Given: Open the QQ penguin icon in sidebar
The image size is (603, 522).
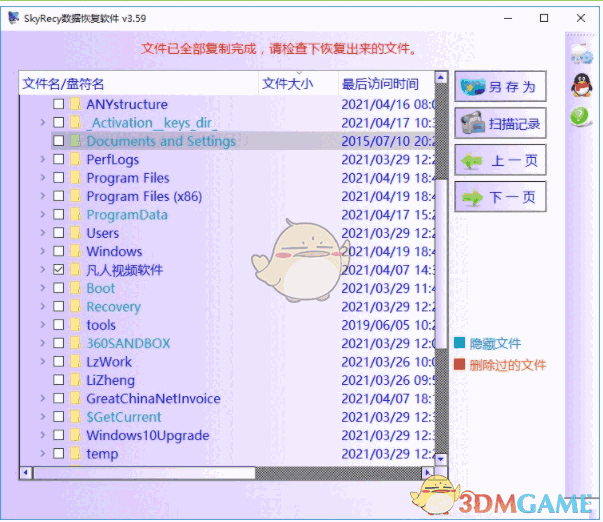Looking at the screenshot, I should pos(581,85).
